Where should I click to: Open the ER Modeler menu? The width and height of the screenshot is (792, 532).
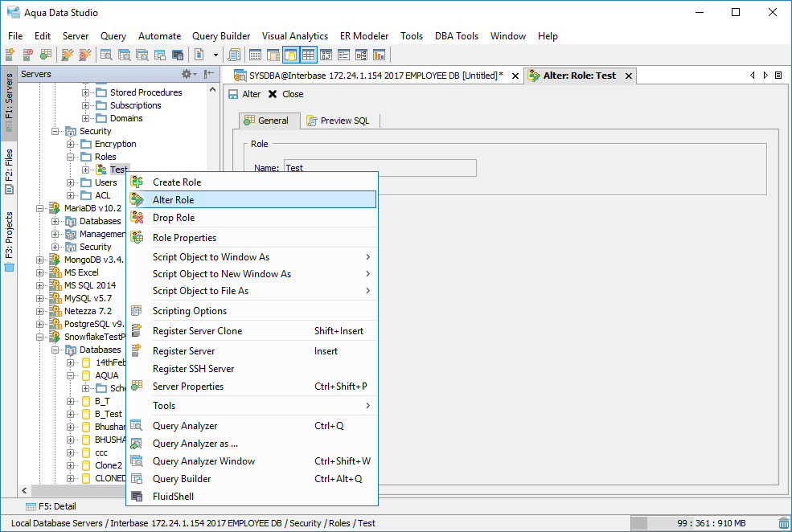(x=364, y=36)
